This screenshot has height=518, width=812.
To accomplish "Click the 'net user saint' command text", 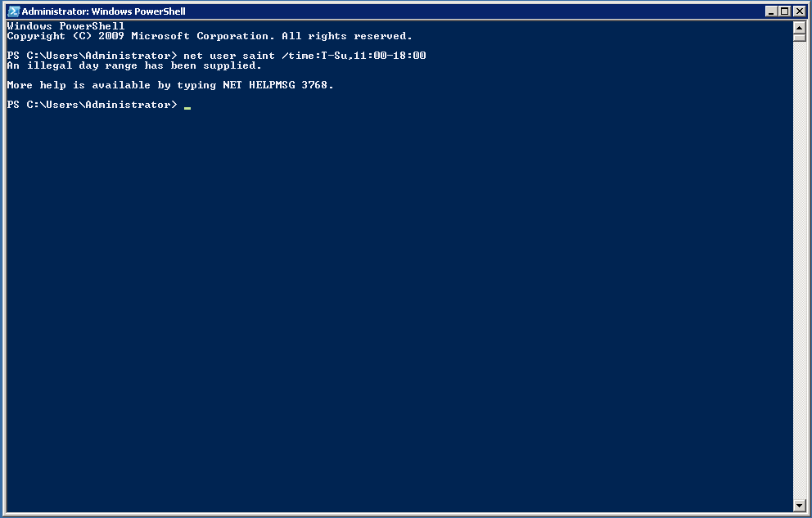I will click(x=229, y=56).
